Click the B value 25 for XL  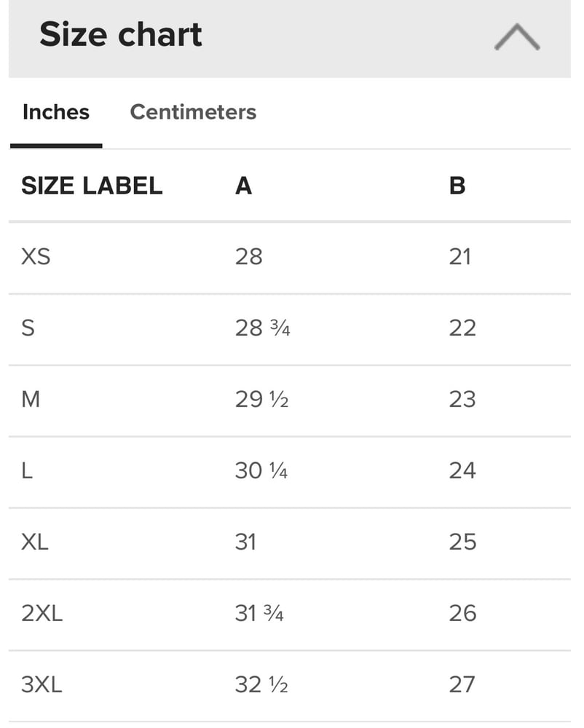(x=462, y=542)
